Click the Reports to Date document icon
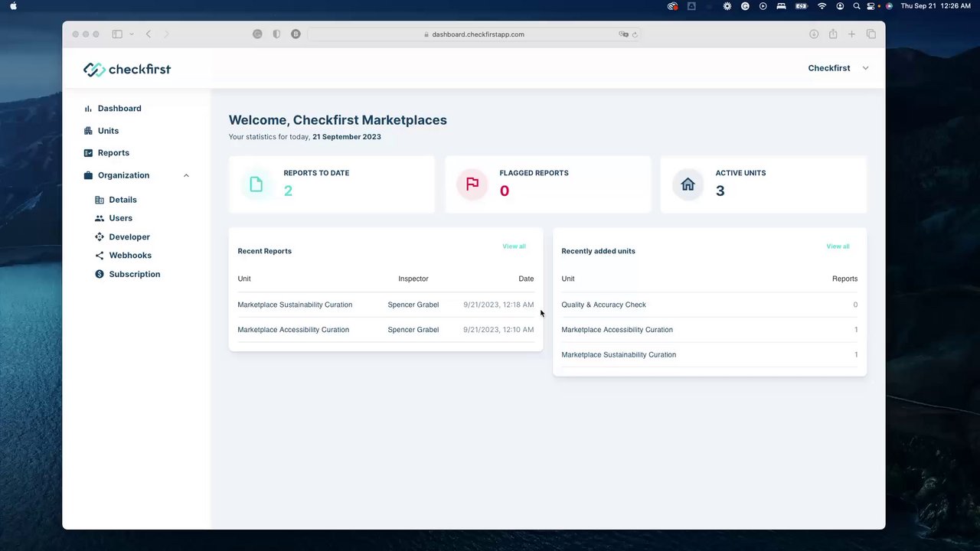 (x=256, y=184)
